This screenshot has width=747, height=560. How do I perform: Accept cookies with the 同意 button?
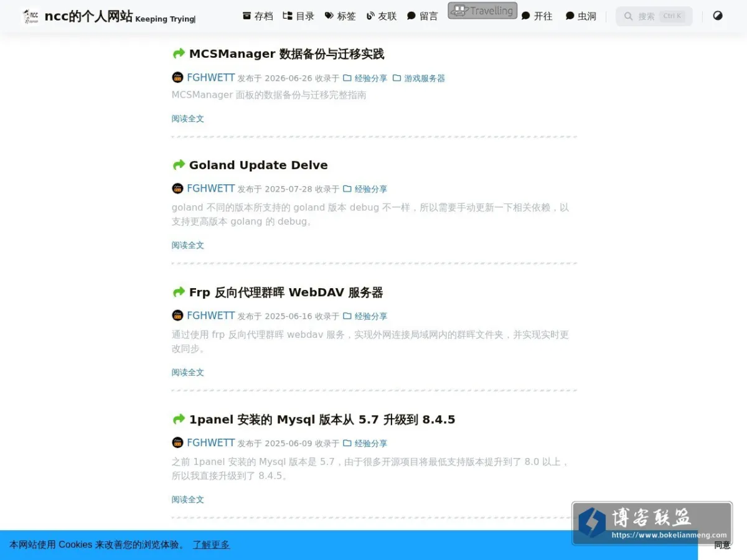722,545
